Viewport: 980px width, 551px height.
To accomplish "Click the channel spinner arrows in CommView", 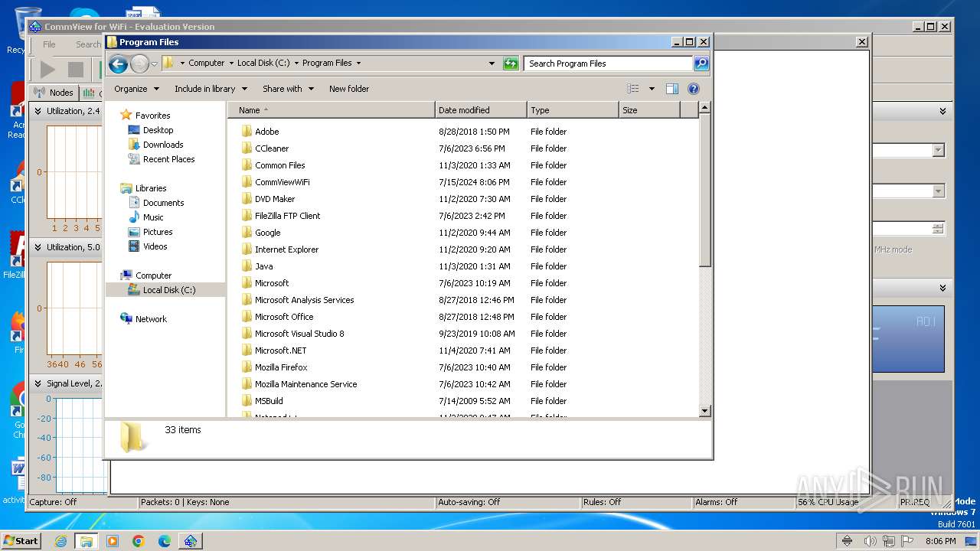I will pyautogui.click(x=938, y=229).
